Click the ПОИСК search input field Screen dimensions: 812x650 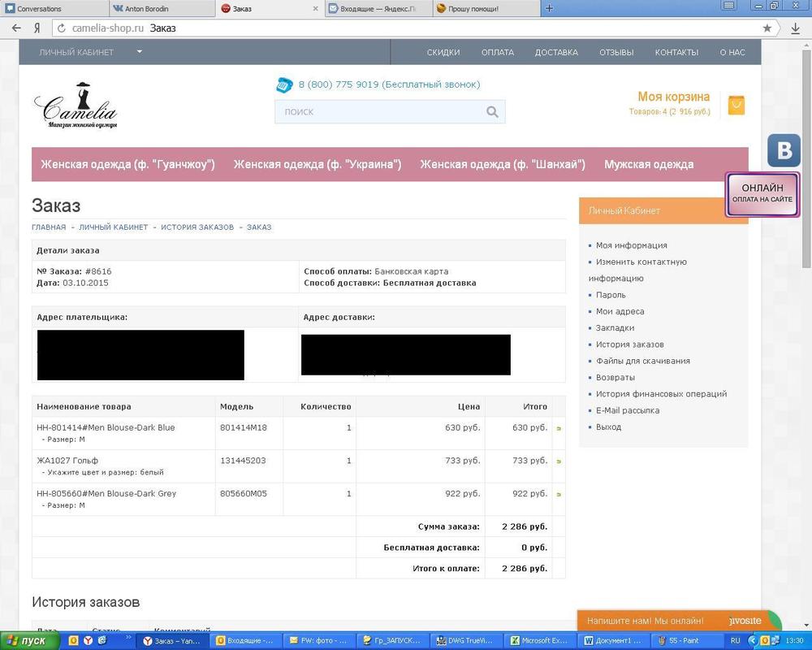378,112
